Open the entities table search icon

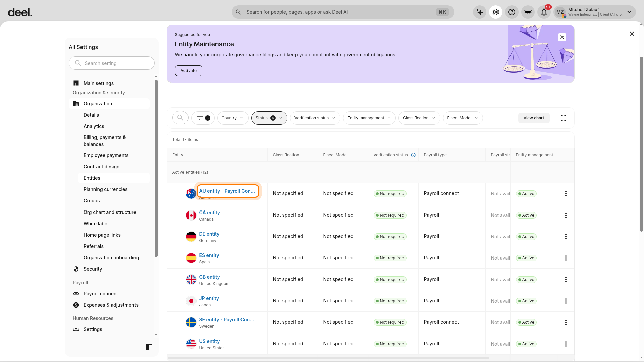click(180, 118)
